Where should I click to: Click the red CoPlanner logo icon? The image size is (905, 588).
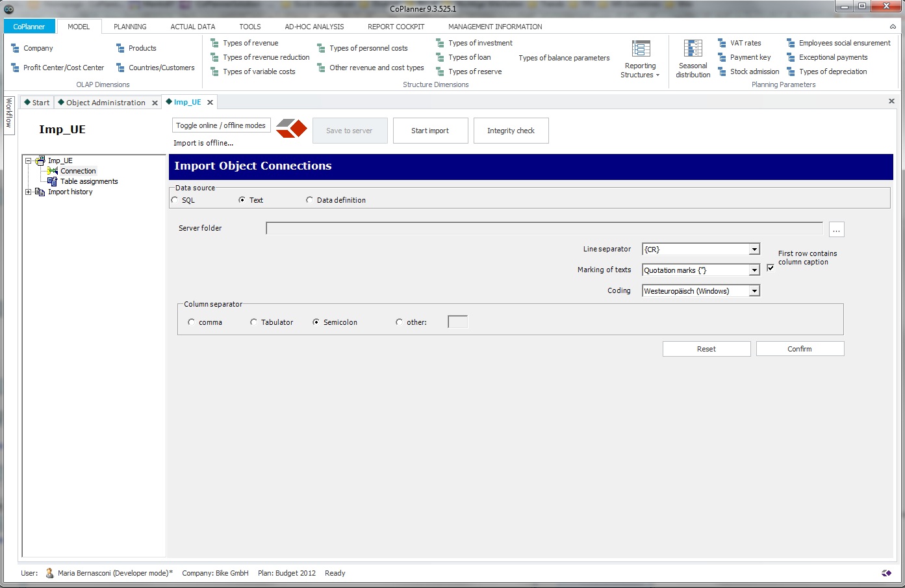291,128
